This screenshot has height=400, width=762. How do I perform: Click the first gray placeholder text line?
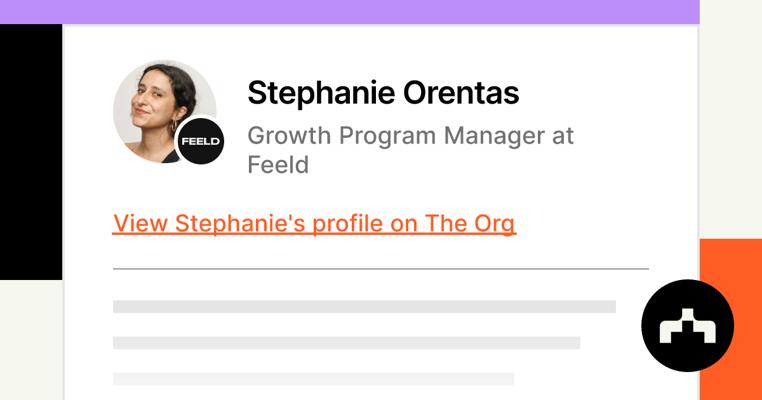coord(364,307)
